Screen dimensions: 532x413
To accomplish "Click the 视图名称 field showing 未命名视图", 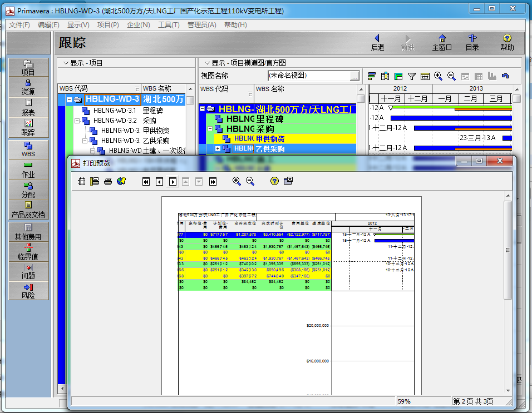I will (309, 76).
